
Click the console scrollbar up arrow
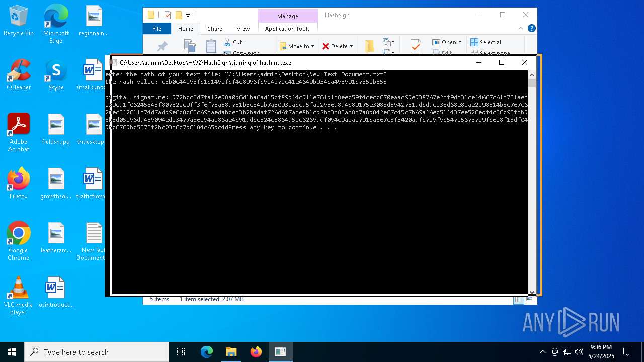pyautogui.click(x=532, y=75)
